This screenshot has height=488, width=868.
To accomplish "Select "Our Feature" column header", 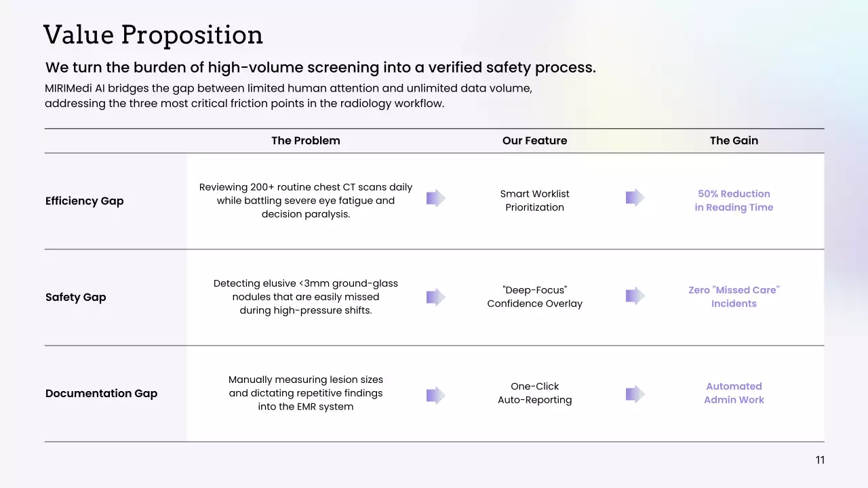I will click(534, 141).
